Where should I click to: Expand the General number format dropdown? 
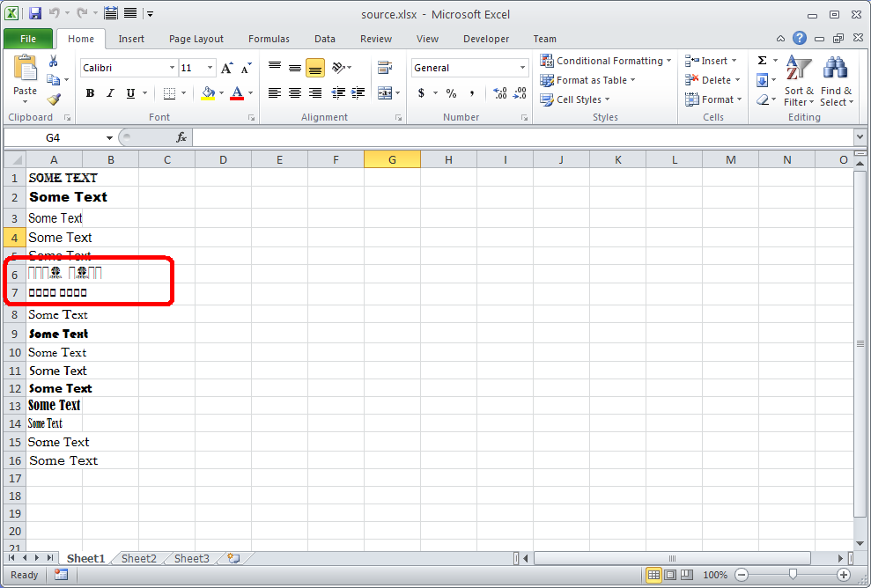(522, 68)
